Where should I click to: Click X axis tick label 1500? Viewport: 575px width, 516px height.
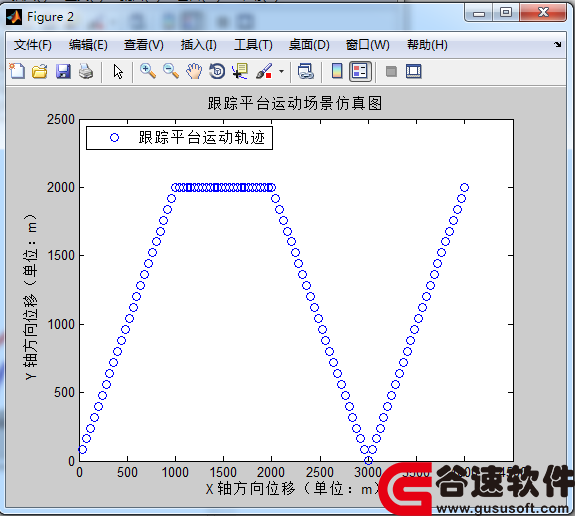click(x=223, y=472)
